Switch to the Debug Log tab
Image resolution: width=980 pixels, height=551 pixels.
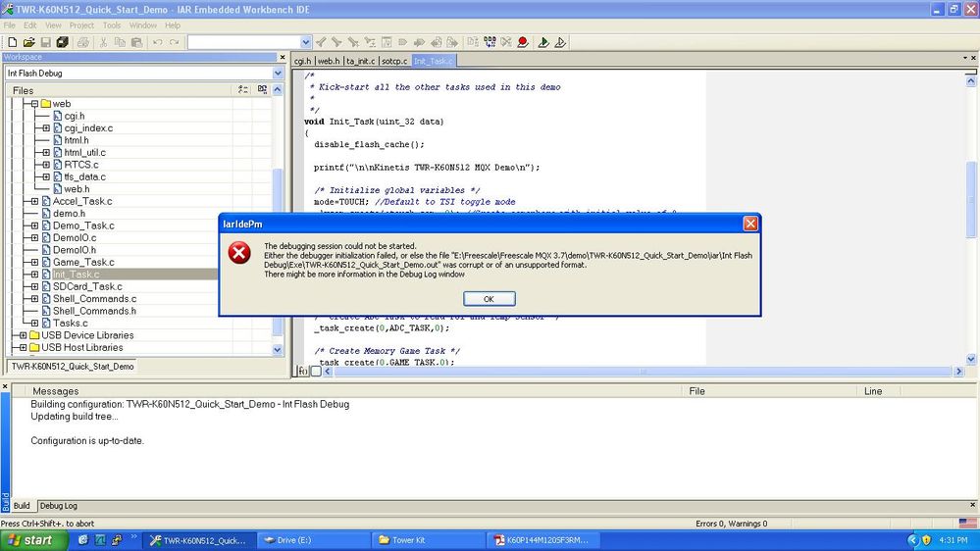(x=59, y=506)
